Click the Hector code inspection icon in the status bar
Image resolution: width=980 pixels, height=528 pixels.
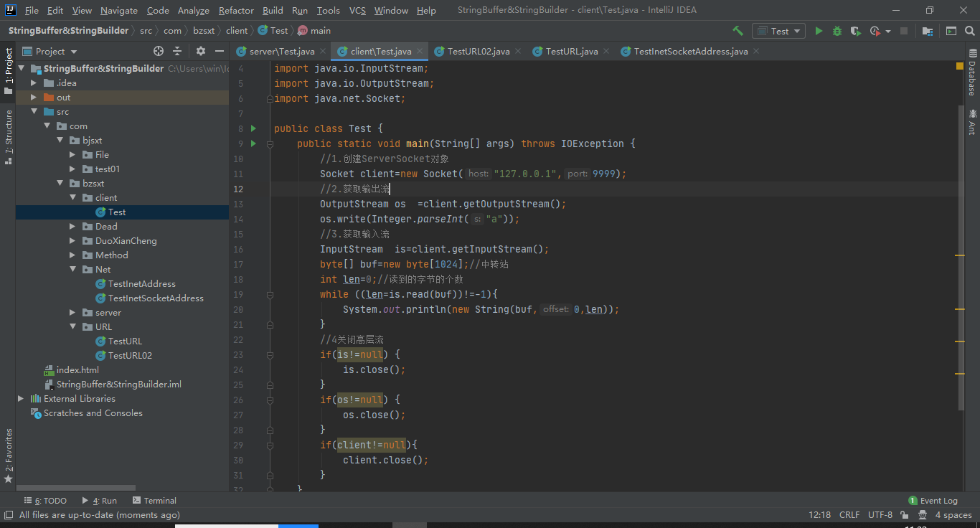point(922,515)
